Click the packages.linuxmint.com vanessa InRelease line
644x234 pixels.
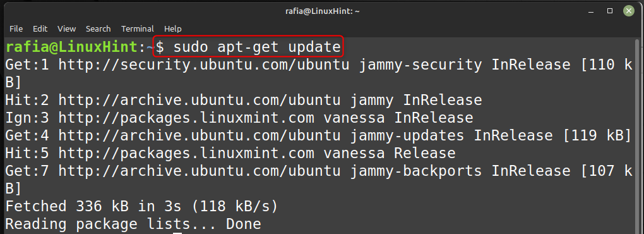click(239, 118)
